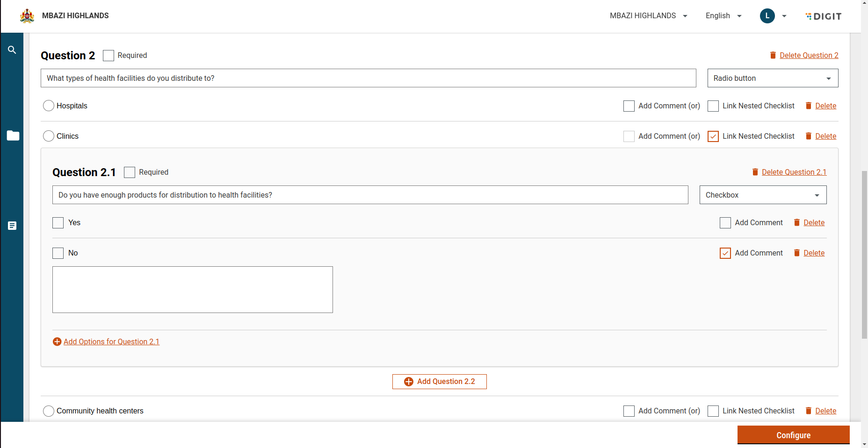Click the trash icon next to the Hospitals Delete link
Screen dimensions: 868x448
click(x=808, y=106)
